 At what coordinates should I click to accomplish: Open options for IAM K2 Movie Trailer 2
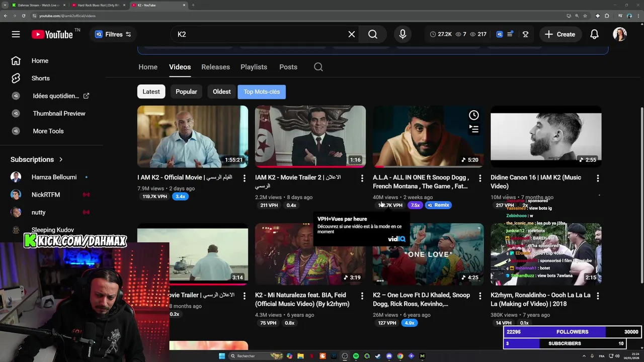362,178
